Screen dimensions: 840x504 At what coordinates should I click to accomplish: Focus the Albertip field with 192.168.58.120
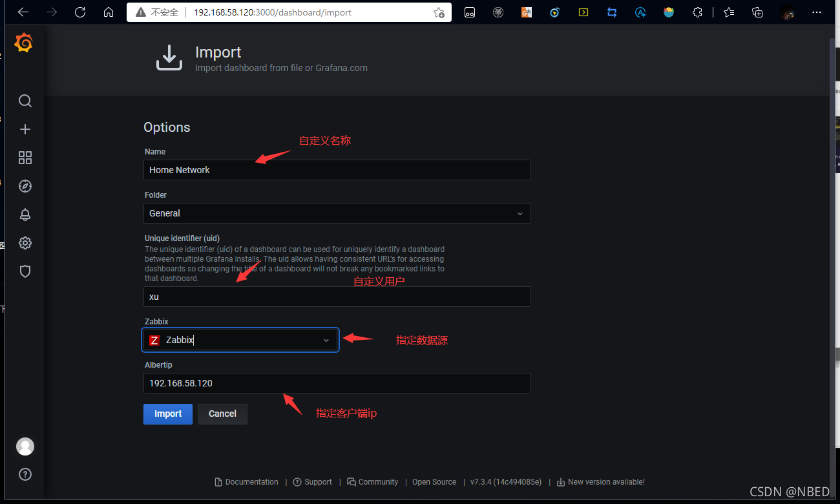point(337,383)
